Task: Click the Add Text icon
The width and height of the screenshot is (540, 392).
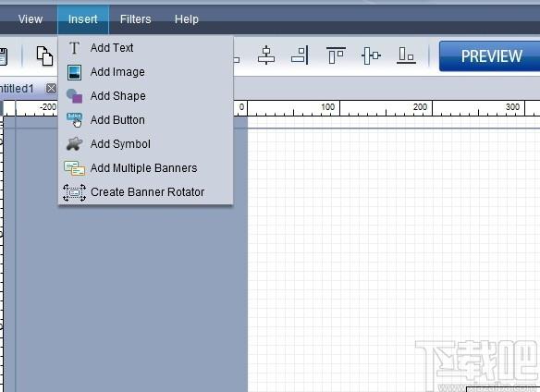Action: [x=74, y=47]
